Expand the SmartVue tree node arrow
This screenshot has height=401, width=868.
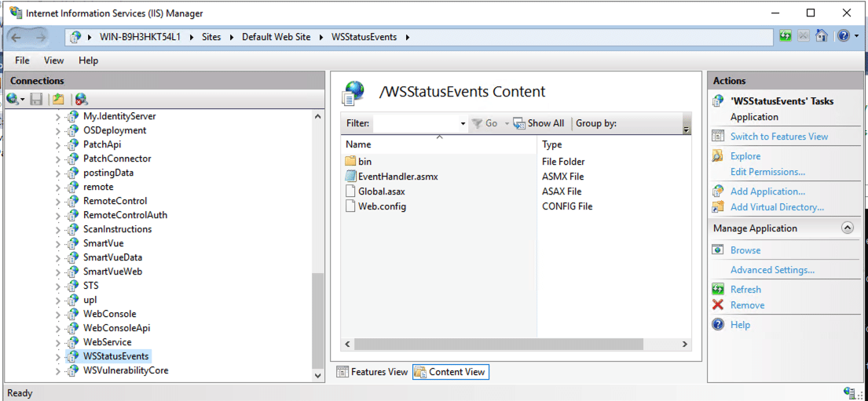57,244
